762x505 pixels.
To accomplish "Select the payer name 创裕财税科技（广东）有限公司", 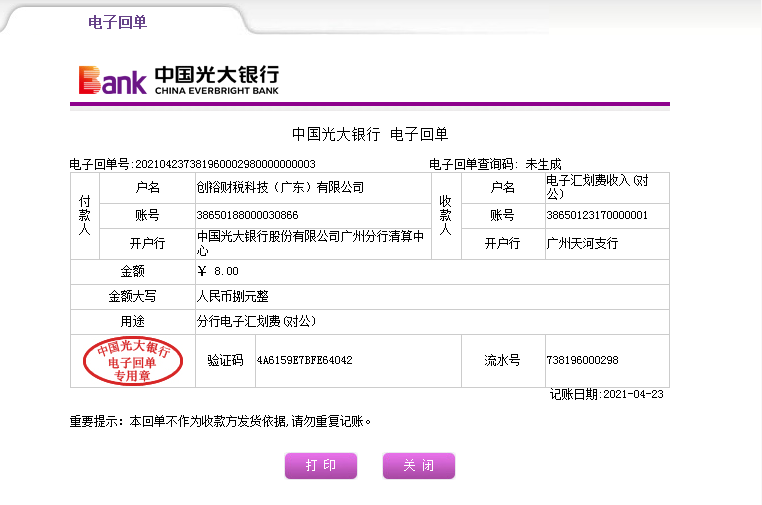I will (280, 187).
